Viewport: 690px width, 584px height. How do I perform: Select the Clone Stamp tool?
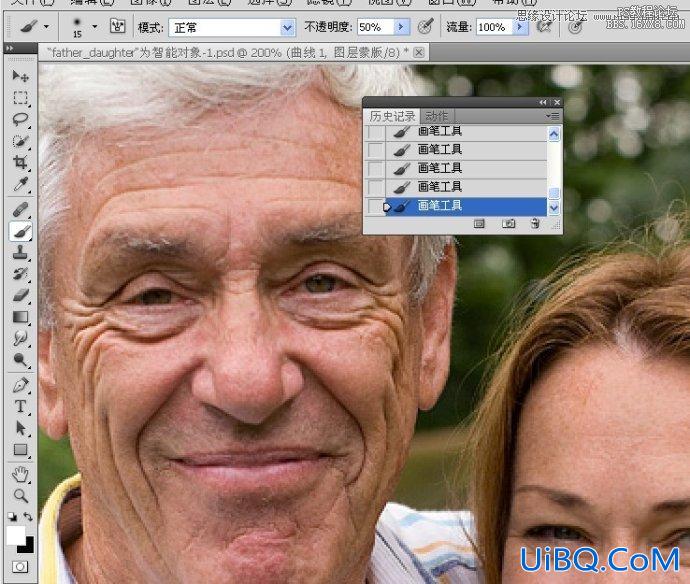pos(20,253)
